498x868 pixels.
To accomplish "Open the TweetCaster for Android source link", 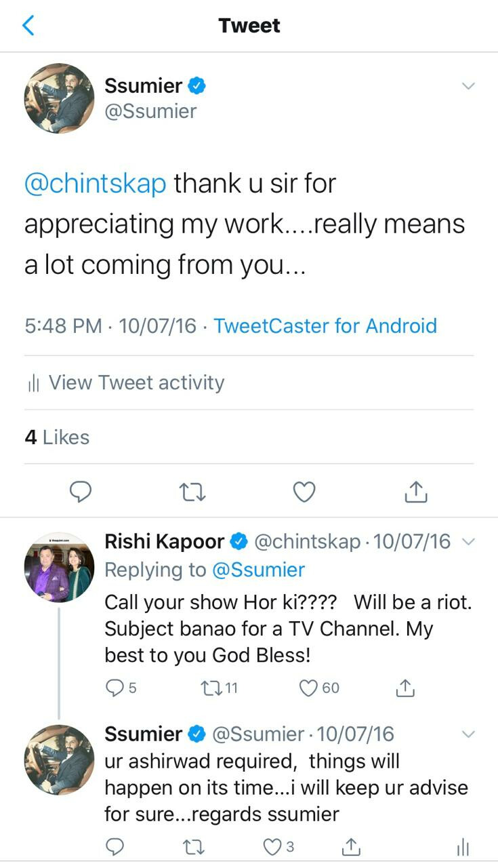I will [325, 326].
